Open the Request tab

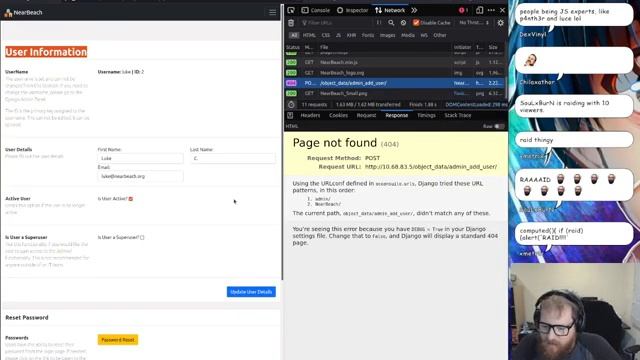coord(366,116)
